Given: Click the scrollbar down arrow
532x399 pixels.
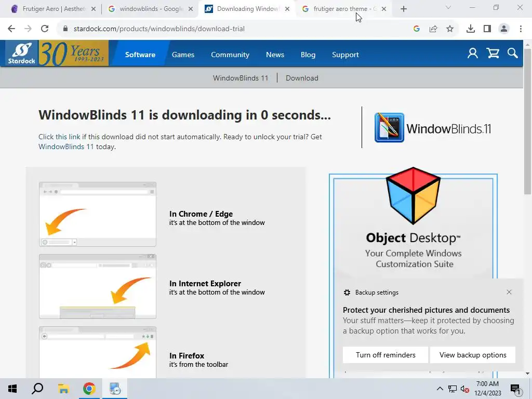Looking at the screenshot, I should tap(528, 374).
